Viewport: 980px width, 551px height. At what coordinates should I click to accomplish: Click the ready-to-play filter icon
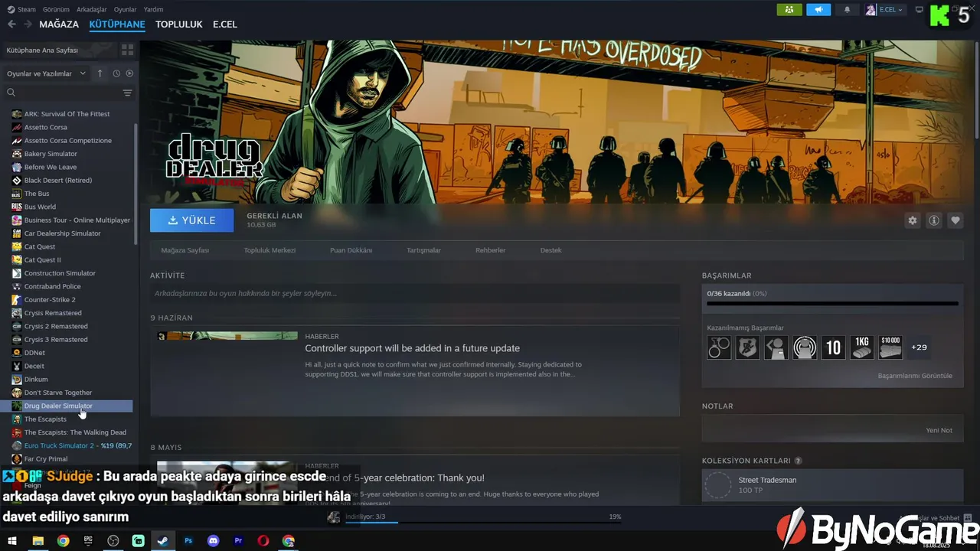[129, 73]
